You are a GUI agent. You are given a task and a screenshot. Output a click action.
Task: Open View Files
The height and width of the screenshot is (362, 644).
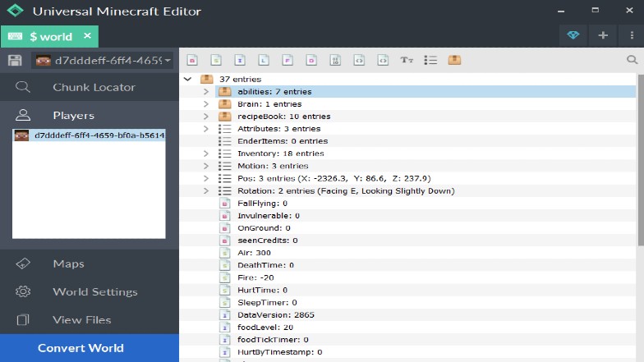(89, 319)
